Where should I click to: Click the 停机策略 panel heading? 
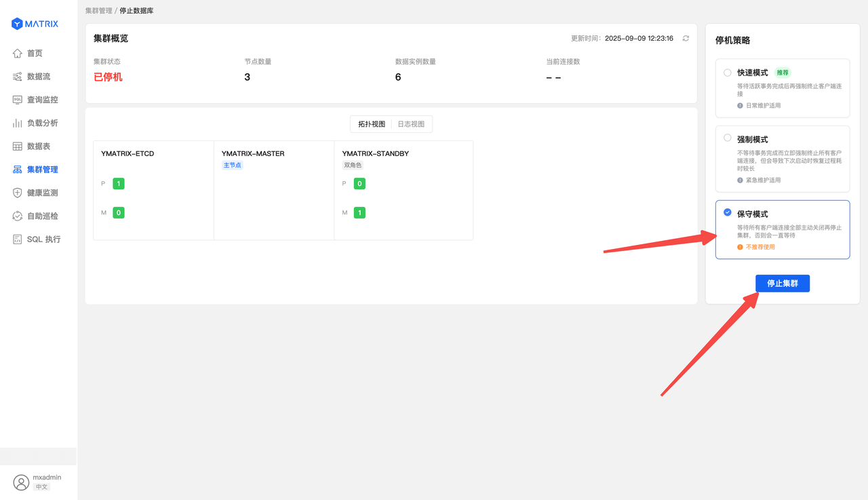pyautogui.click(x=733, y=41)
